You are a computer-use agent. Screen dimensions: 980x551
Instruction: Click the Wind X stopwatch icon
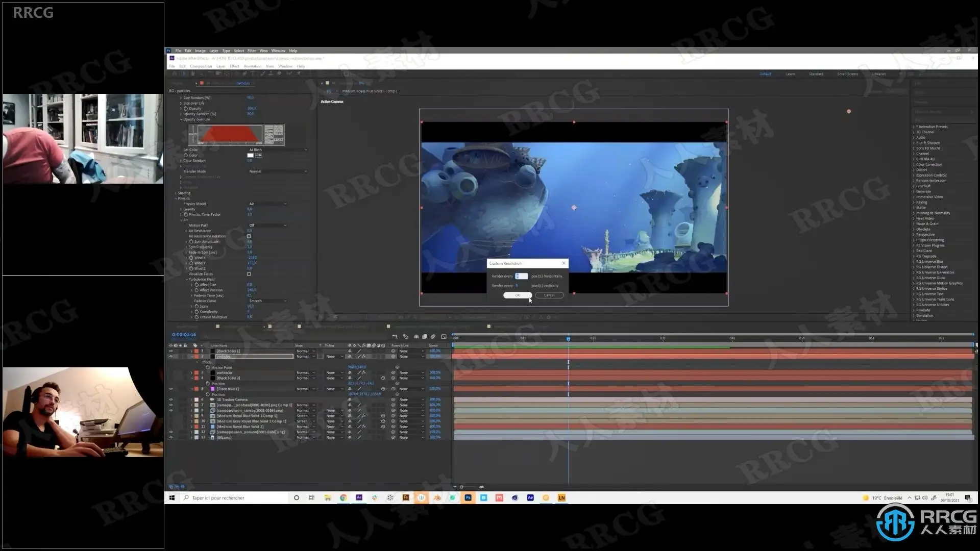[x=191, y=258]
